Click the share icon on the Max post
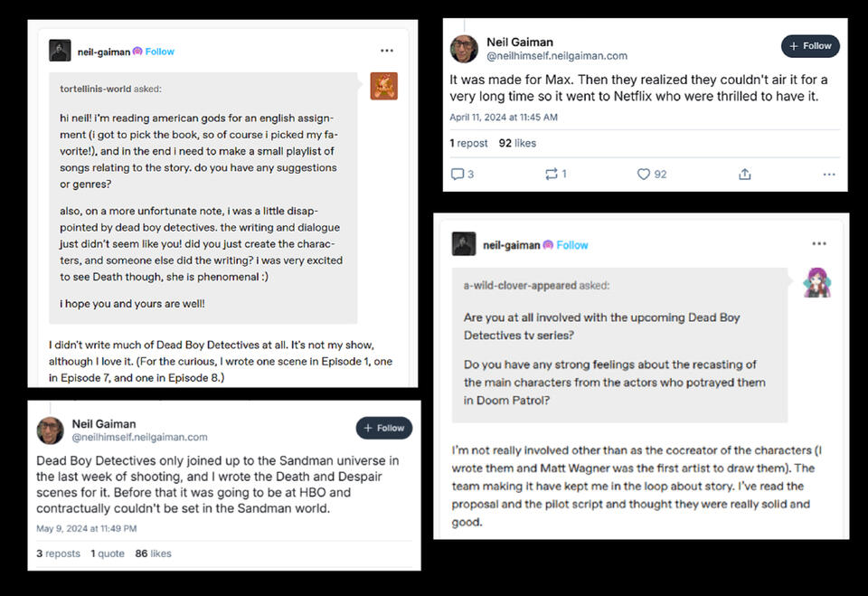 (745, 174)
